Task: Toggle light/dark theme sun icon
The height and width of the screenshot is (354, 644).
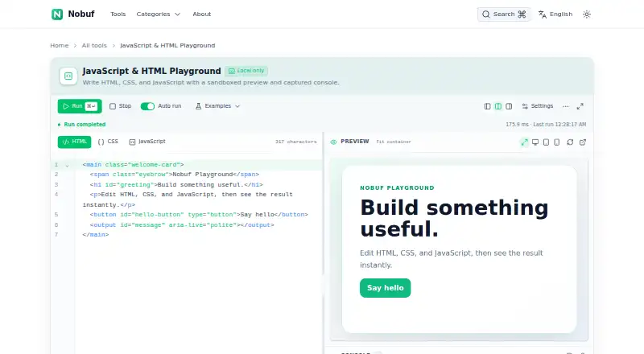Action: point(587,14)
